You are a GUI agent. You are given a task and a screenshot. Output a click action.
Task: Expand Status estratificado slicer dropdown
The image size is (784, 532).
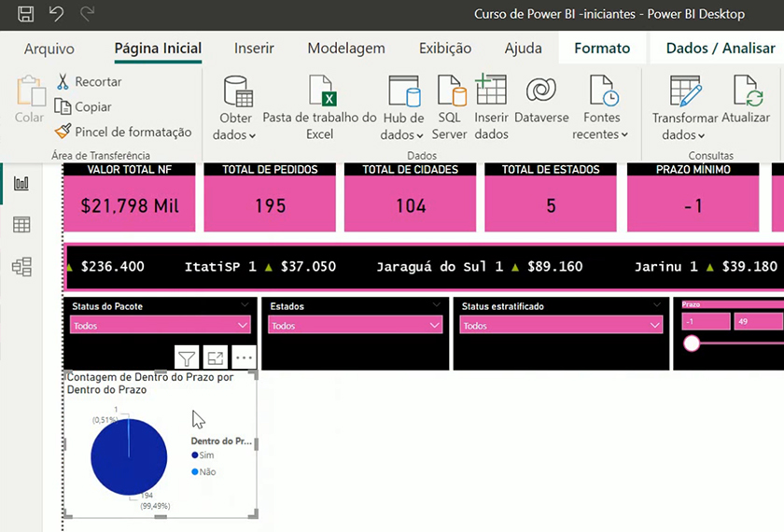653,326
